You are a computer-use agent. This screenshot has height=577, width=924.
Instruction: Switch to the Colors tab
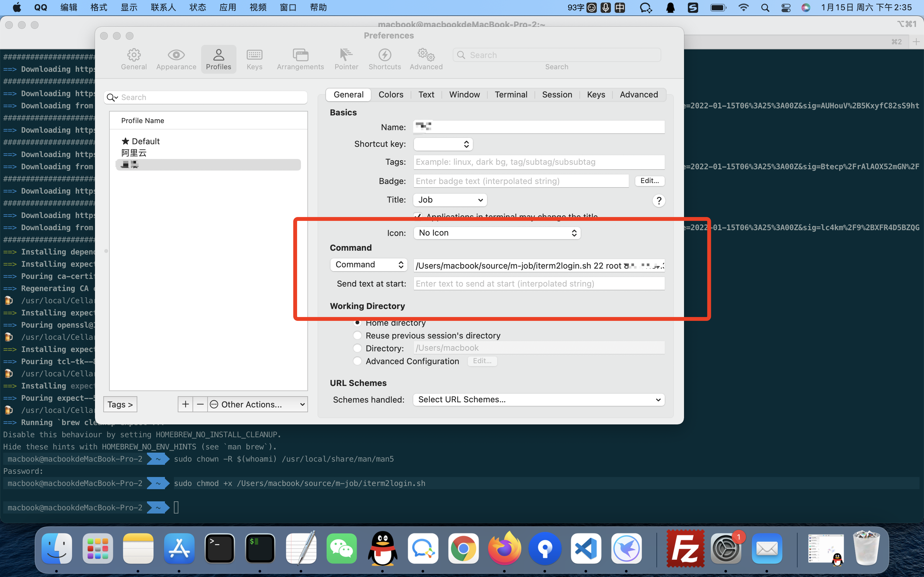point(390,95)
